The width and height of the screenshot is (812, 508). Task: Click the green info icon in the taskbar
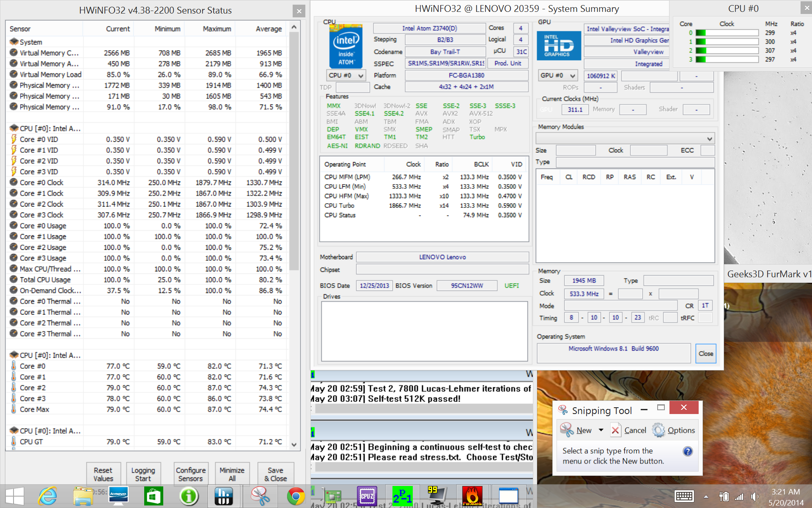[x=189, y=496]
